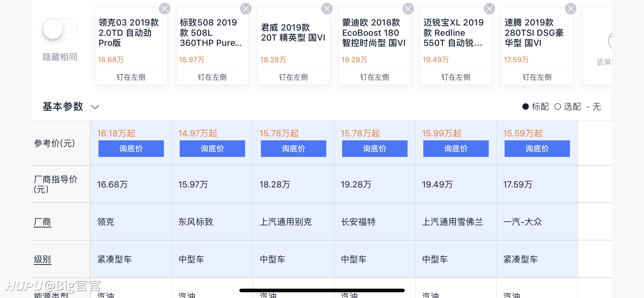
Task: Select the 基本参数 section heading
Action: [x=63, y=107]
